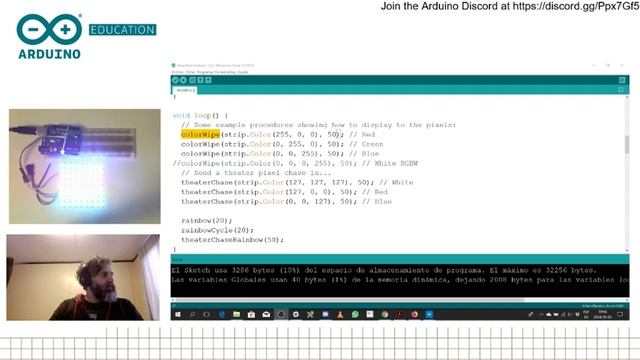Open the Ayuda menu
The width and height of the screenshot is (640, 360).
242,72
